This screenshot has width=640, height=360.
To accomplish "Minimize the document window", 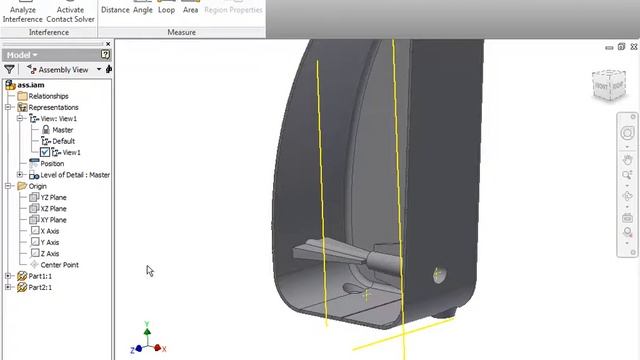I will pos(609,47).
